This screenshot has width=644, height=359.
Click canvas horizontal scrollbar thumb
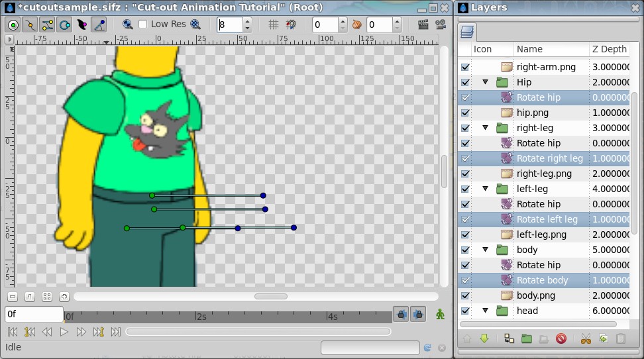tap(271, 297)
